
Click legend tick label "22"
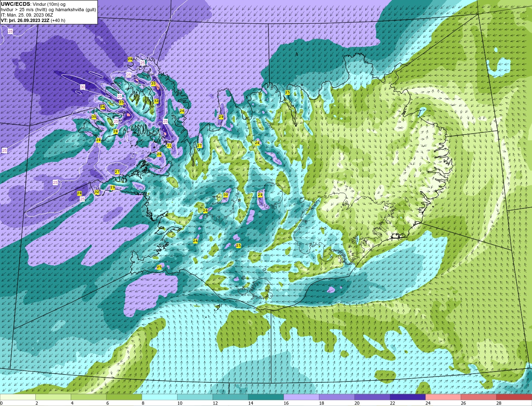[392, 403]
